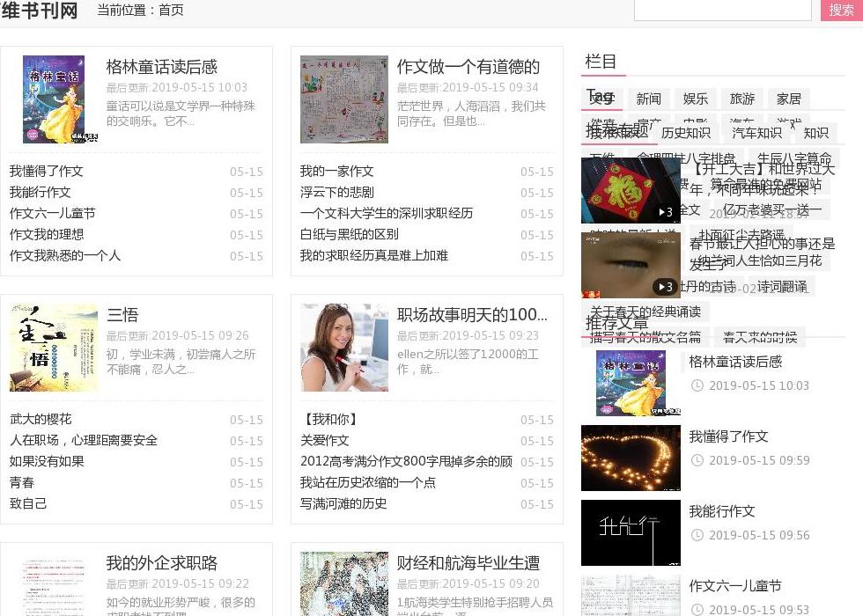Open sidebar recommended 我能行作文
Screen dimensions: 863x616
point(722,511)
